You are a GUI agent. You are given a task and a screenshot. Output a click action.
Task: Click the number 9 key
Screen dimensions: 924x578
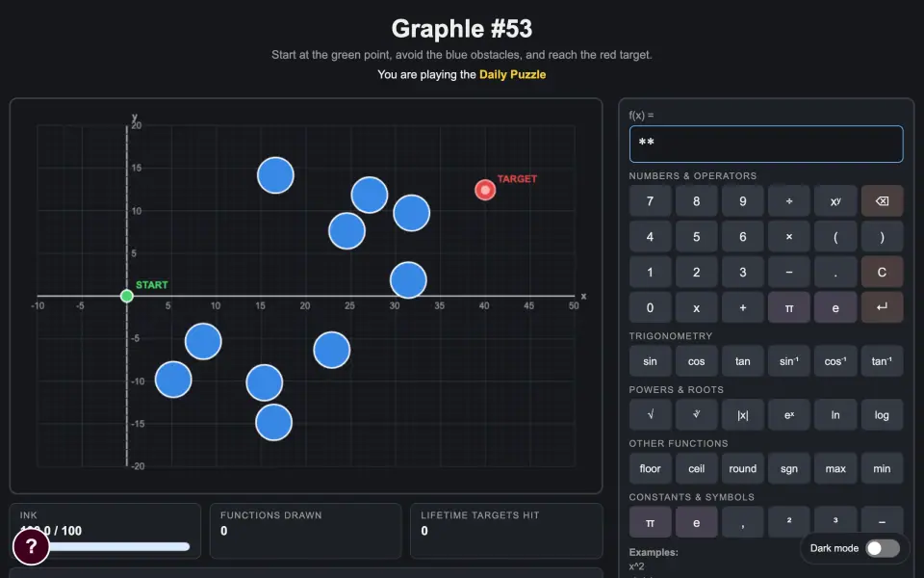click(x=742, y=201)
